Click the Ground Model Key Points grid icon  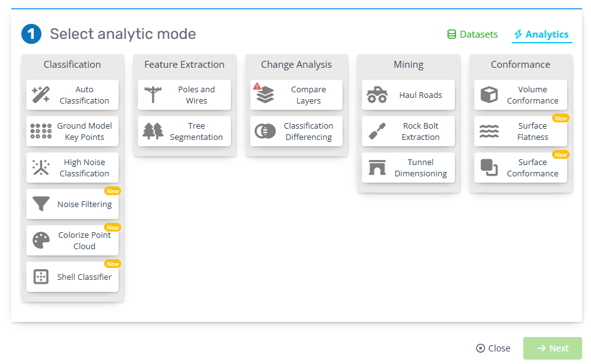pyautogui.click(x=41, y=131)
